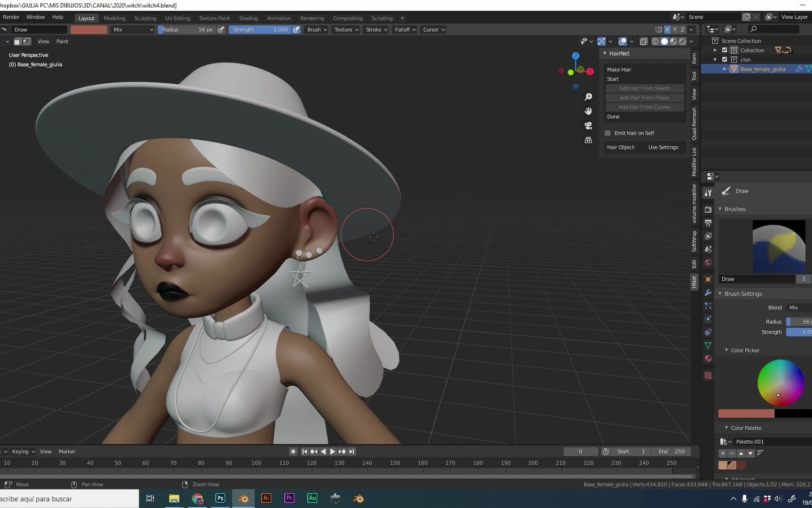The image size is (812, 508).
Task: Enable wireframe viewport shading
Action: click(x=655, y=41)
